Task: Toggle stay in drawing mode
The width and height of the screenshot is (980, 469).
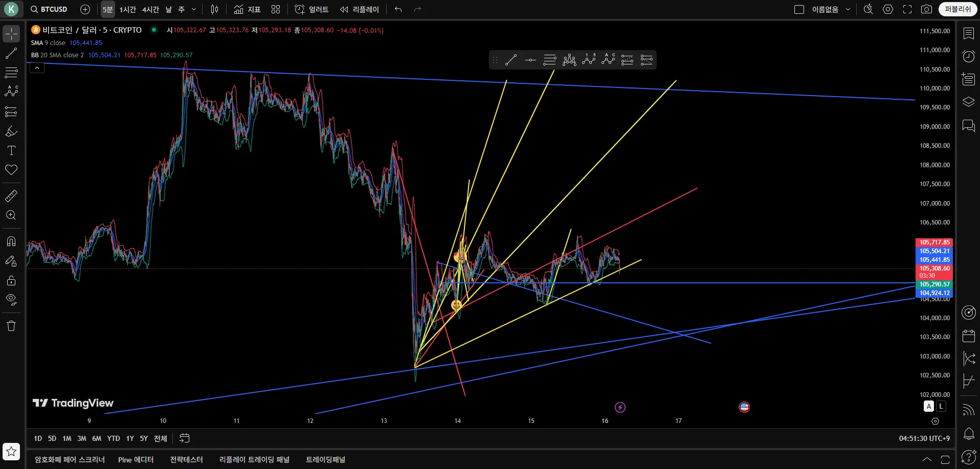Action: (x=11, y=261)
